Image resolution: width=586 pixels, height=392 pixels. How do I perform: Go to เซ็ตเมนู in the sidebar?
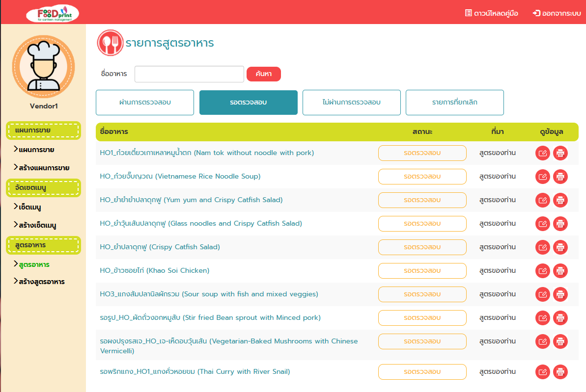[28, 207]
